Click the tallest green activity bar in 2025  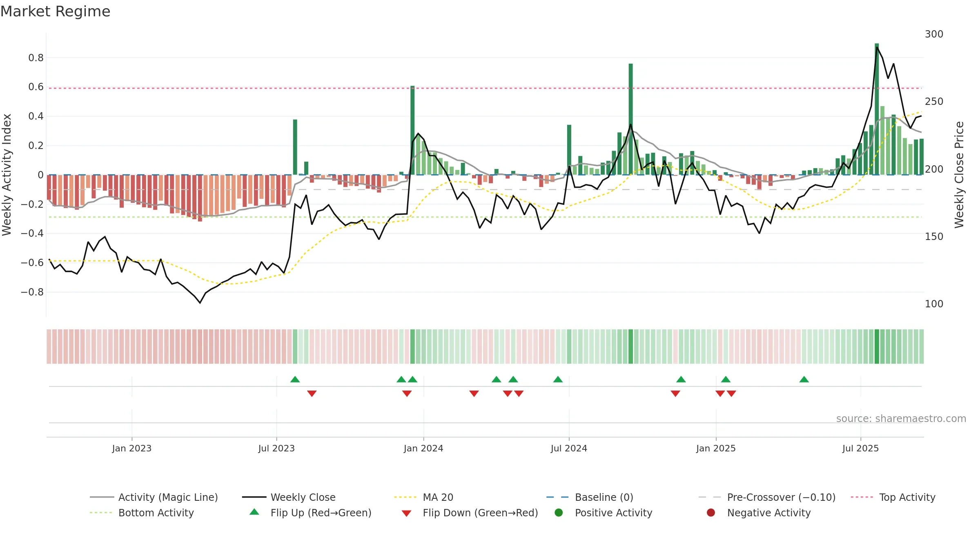pos(877,109)
